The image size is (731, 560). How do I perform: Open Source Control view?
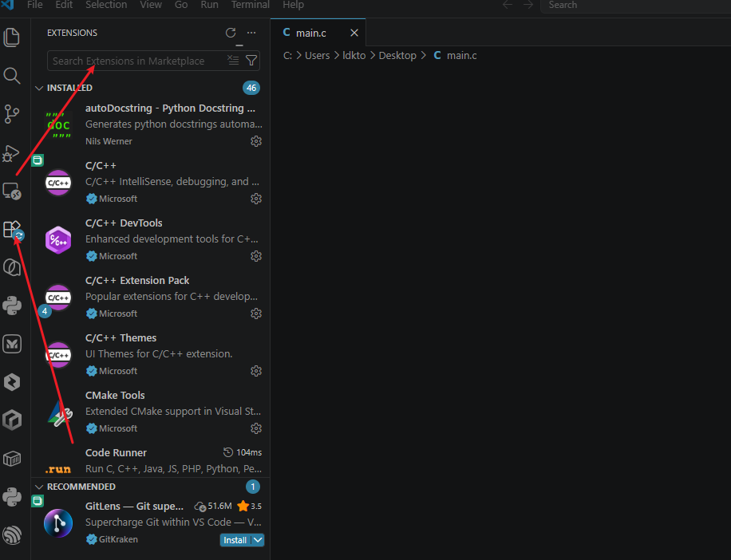pos(12,114)
